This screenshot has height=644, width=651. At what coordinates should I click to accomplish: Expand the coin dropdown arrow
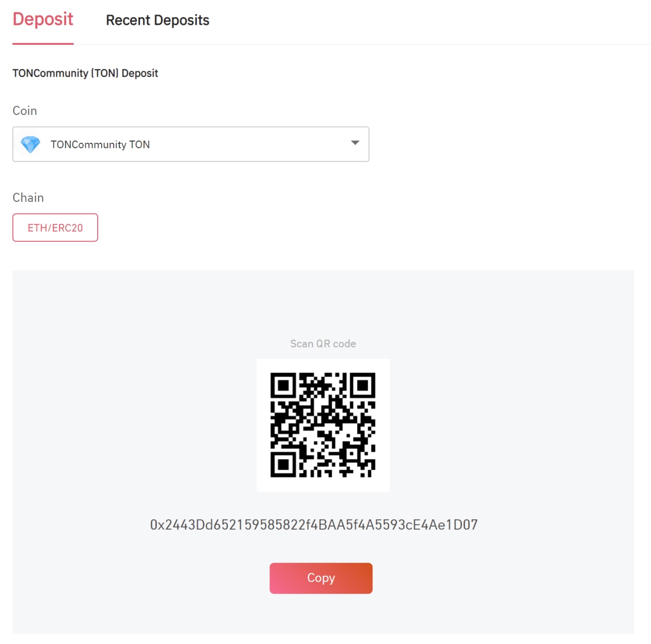(355, 143)
